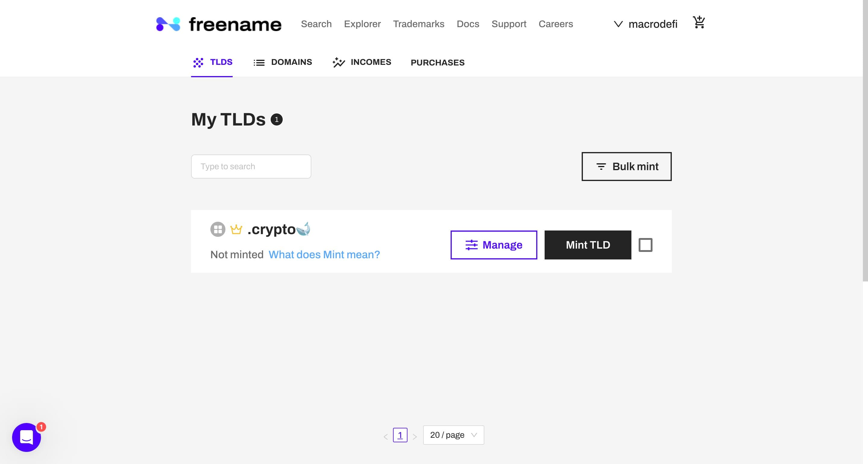Switch to the DOMAINS tab
Image resolution: width=868 pixels, height=464 pixels.
[283, 62]
